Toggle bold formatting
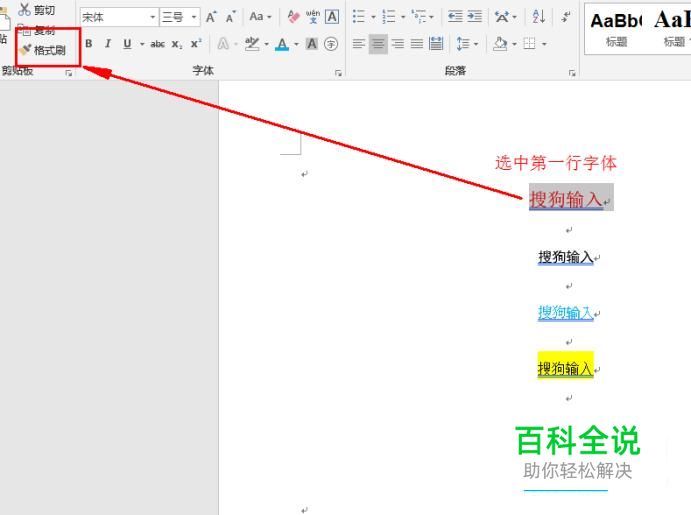The height and width of the screenshot is (515, 691). tap(89, 44)
